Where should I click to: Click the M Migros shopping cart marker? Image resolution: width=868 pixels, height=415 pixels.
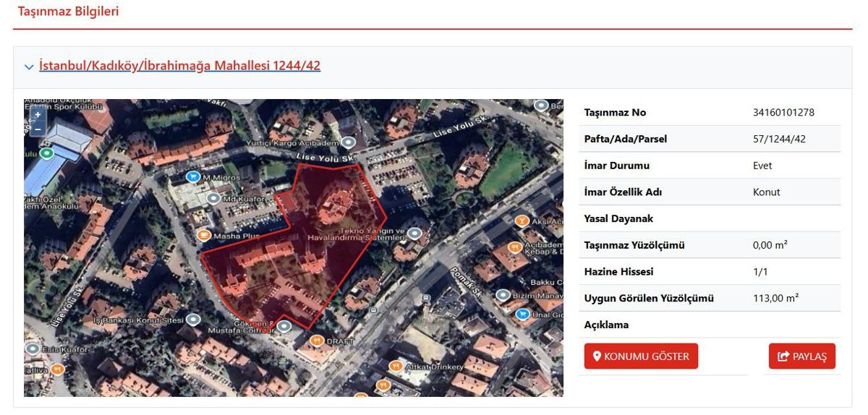[192, 176]
